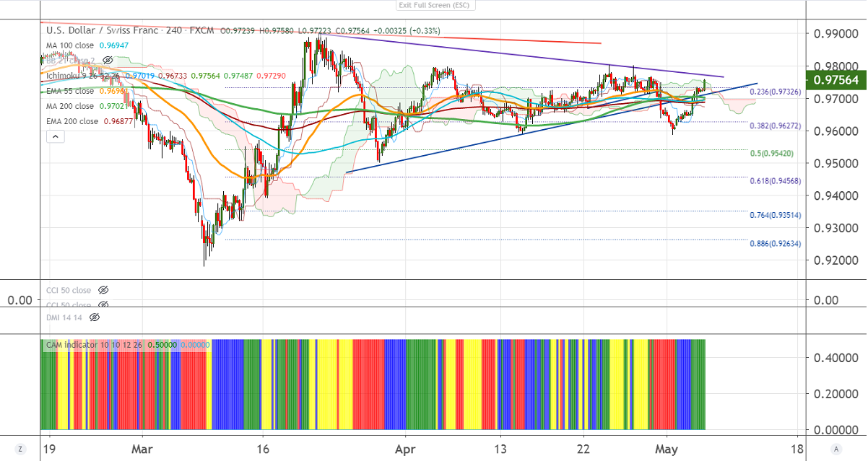Click the Mar date on time axis
Viewport: 868px width, 461px height.
pos(142,448)
